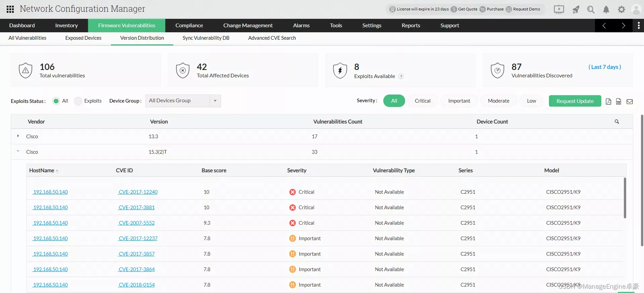Click the Total Affected Devices shield icon
This screenshot has width=644, height=293.
183,70
